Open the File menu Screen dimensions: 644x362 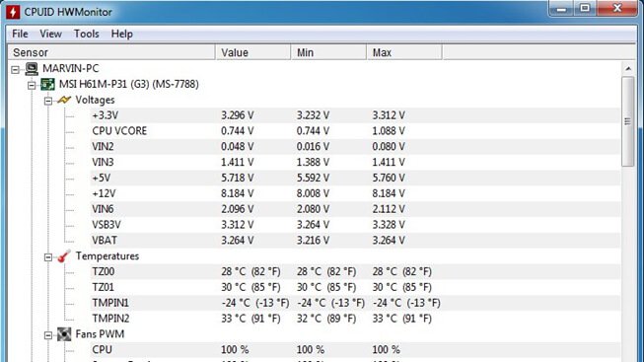[20, 34]
